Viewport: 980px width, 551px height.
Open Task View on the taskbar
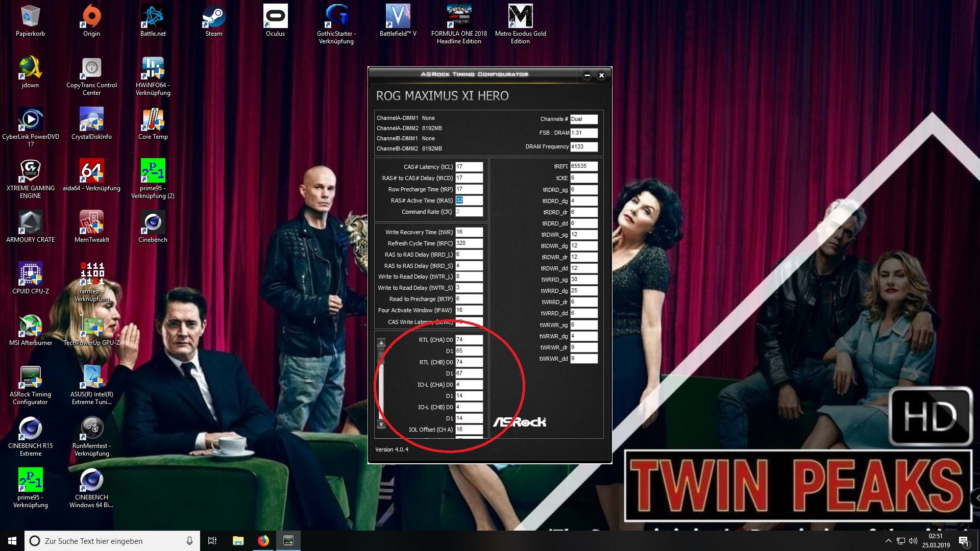pyautogui.click(x=212, y=541)
